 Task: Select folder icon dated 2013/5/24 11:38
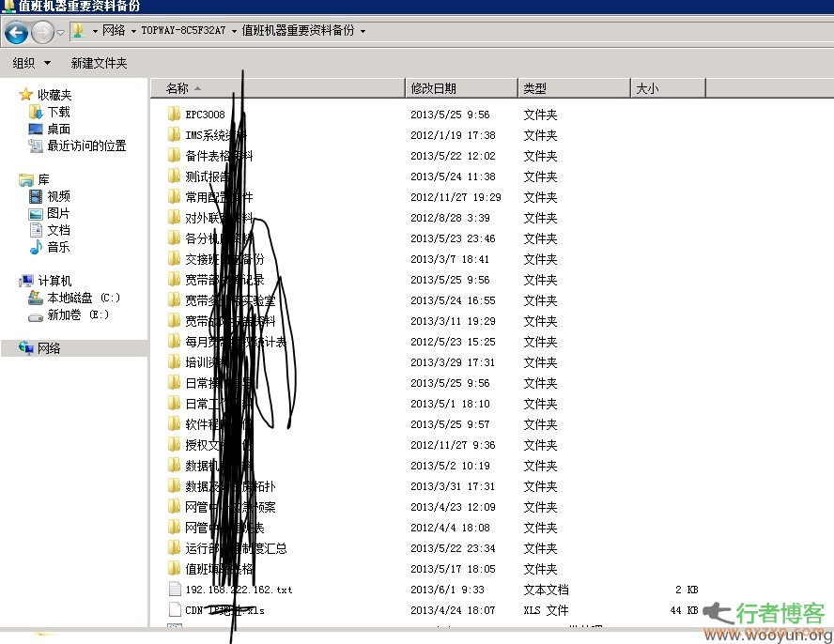coord(174,176)
